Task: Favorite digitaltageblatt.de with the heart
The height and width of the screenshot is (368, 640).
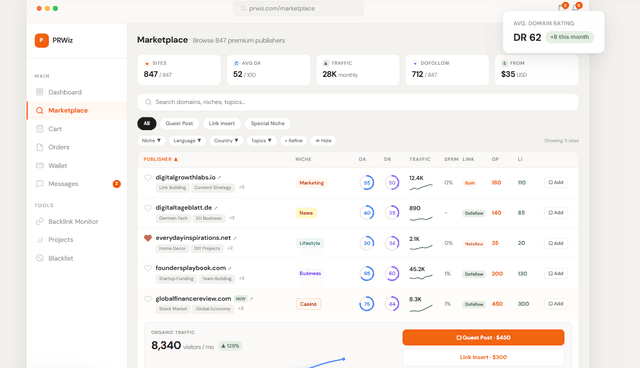Action: pos(148,208)
